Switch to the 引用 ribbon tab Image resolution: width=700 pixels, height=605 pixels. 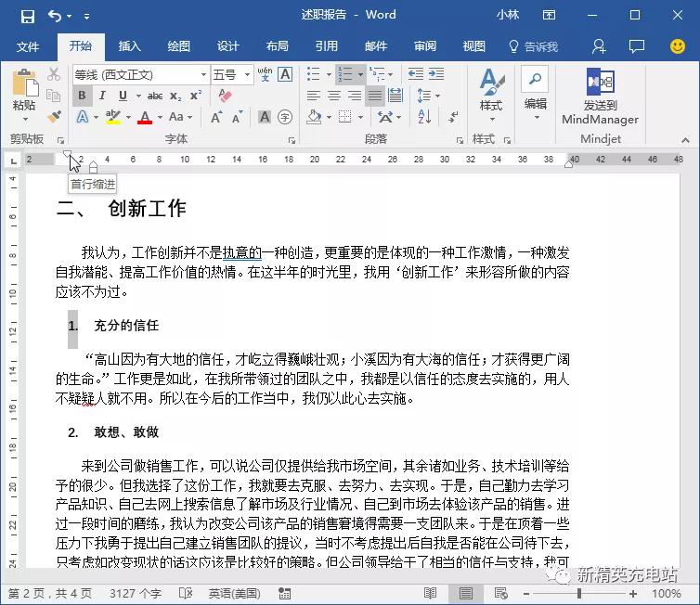click(x=327, y=46)
